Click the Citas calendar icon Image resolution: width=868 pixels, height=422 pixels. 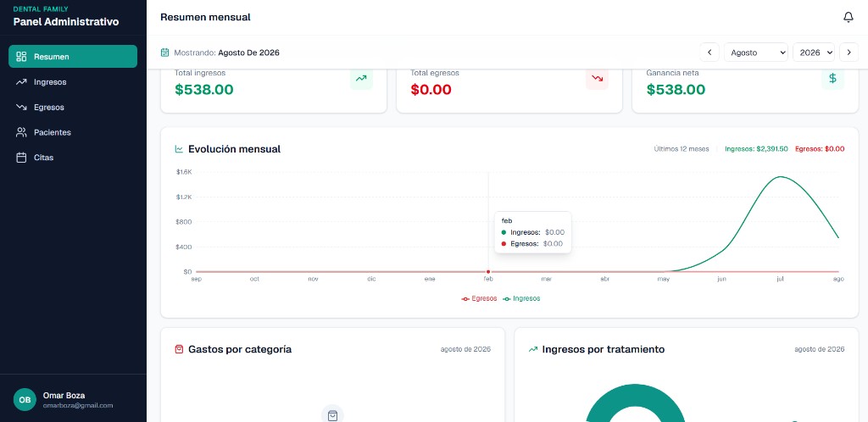coord(21,158)
